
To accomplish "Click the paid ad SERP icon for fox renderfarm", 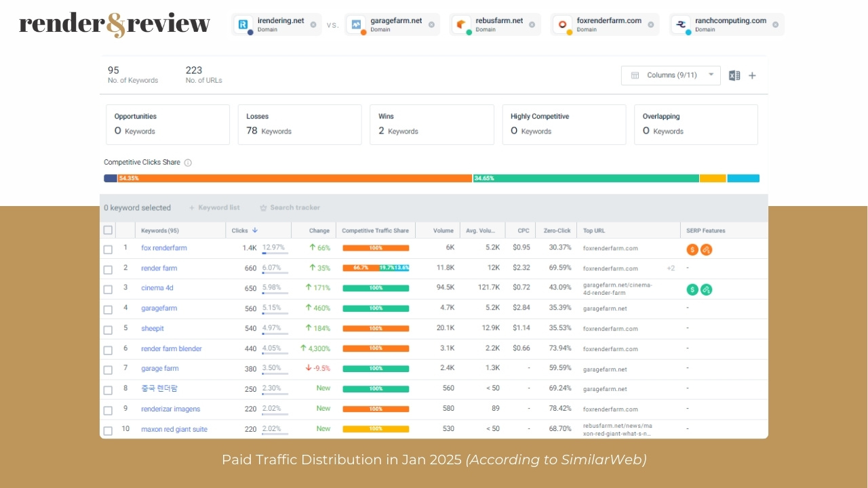I will pyautogui.click(x=692, y=249).
